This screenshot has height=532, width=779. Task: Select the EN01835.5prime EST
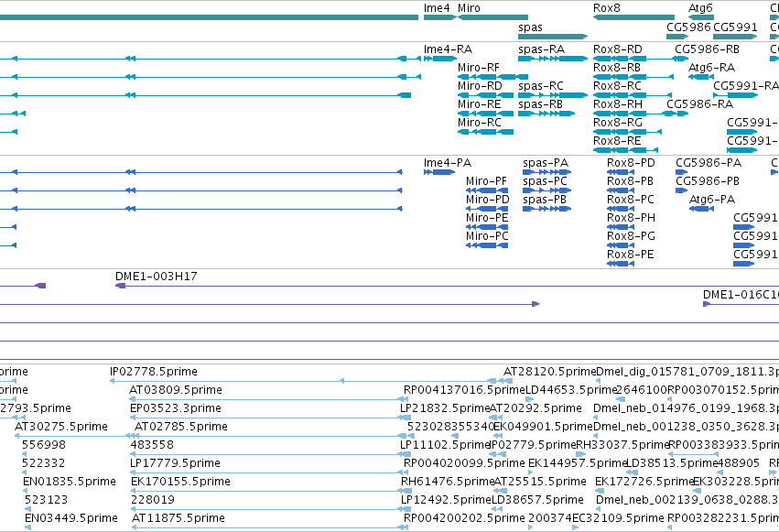click(70, 482)
